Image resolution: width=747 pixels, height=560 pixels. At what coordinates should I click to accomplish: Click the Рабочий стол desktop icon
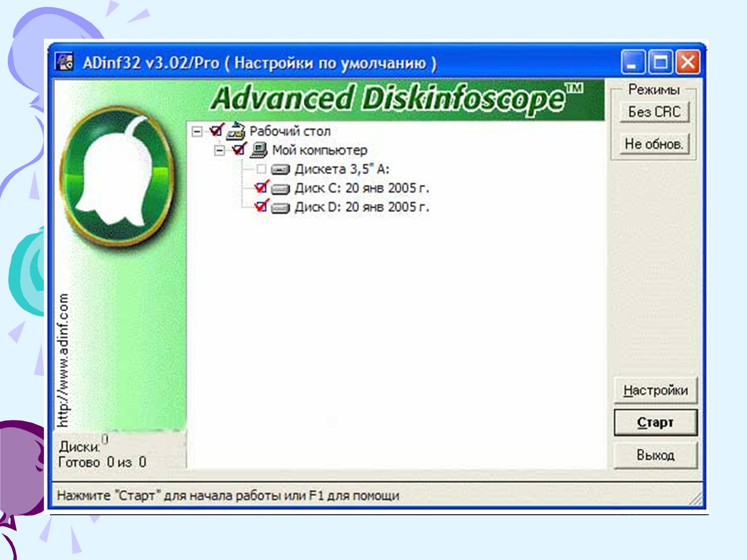click(236, 131)
